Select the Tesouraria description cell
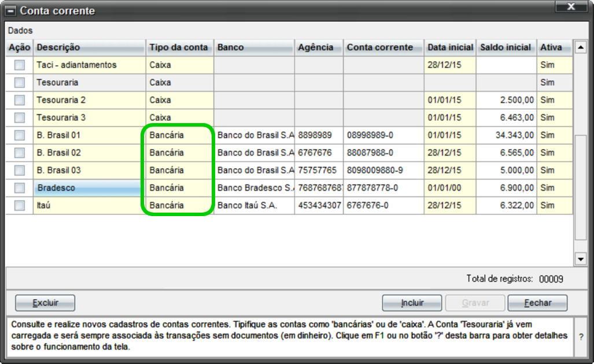The height and width of the screenshot is (364, 594). [x=90, y=83]
